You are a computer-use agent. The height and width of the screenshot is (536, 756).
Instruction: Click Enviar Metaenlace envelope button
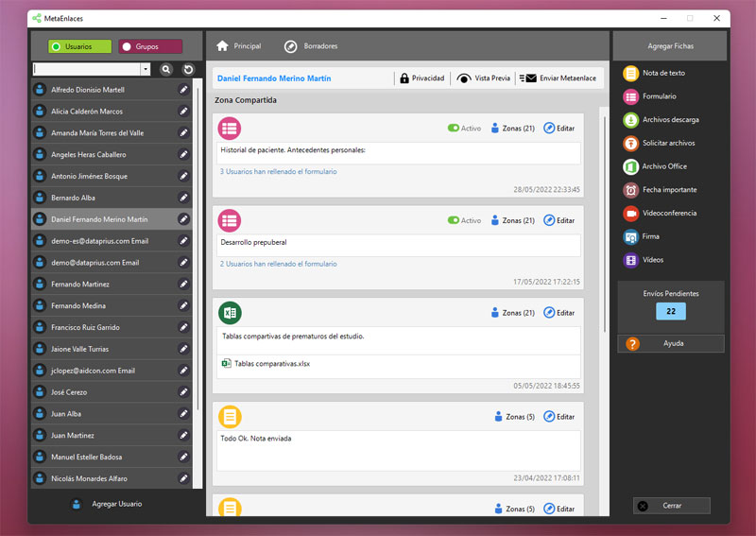point(558,78)
